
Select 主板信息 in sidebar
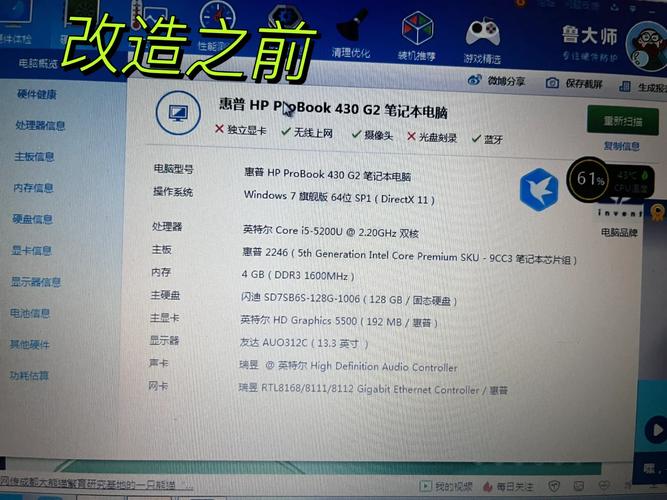(x=34, y=157)
